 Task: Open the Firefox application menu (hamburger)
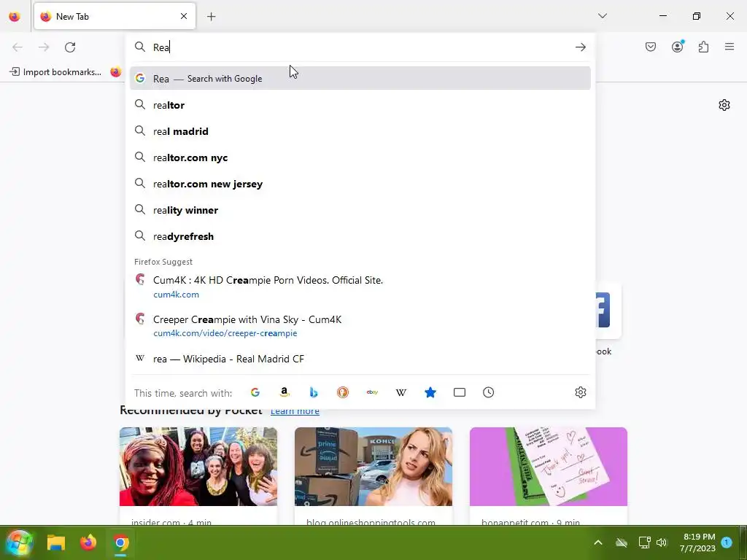pos(729,47)
